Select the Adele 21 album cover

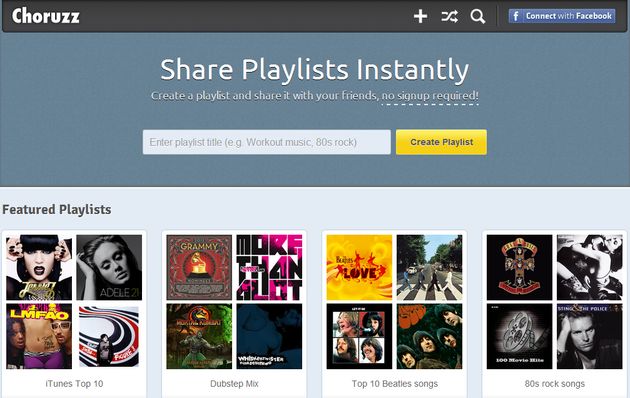click(x=109, y=267)
